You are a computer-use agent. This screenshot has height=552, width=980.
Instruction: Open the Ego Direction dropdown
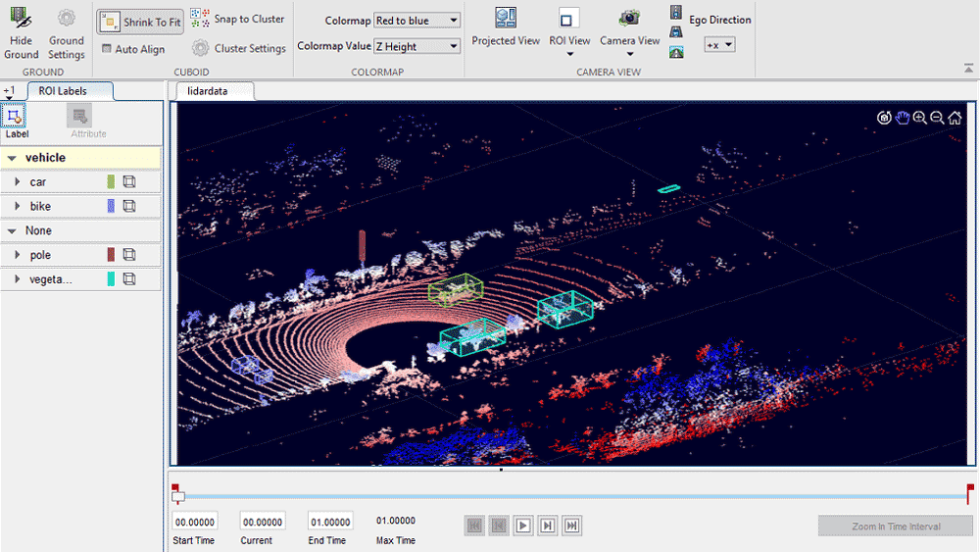[x=719, y=45]
